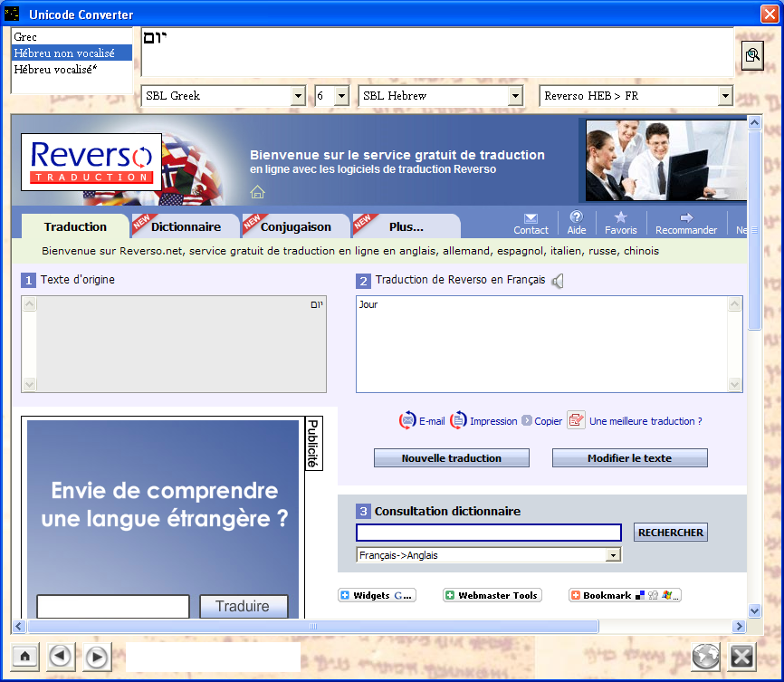Open Aide help question mark icon
The height and width of the screenshot is (682, 784).
pos(576,216)
